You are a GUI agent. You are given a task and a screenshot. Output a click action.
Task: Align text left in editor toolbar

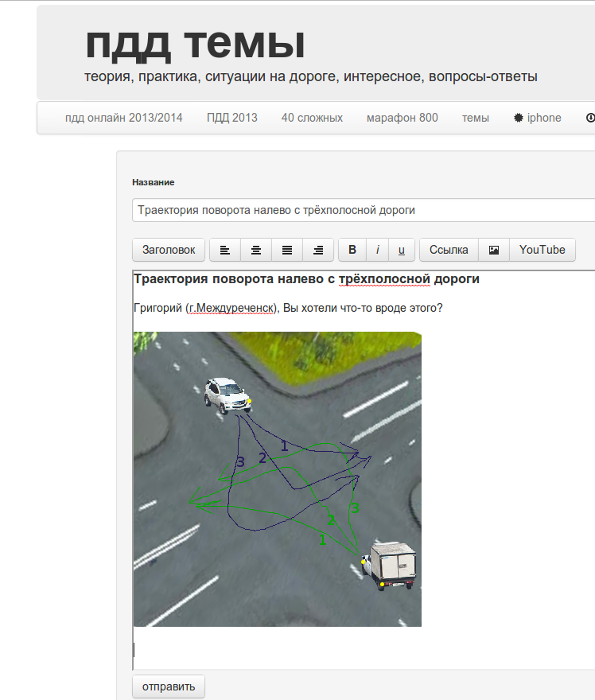pos(225,250)
